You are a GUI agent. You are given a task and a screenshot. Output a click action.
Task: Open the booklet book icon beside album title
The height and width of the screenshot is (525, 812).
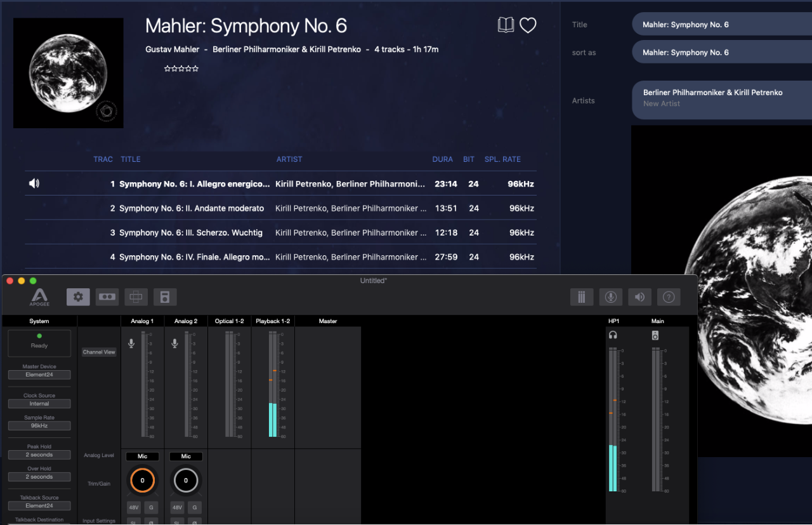tap(506, 25)
